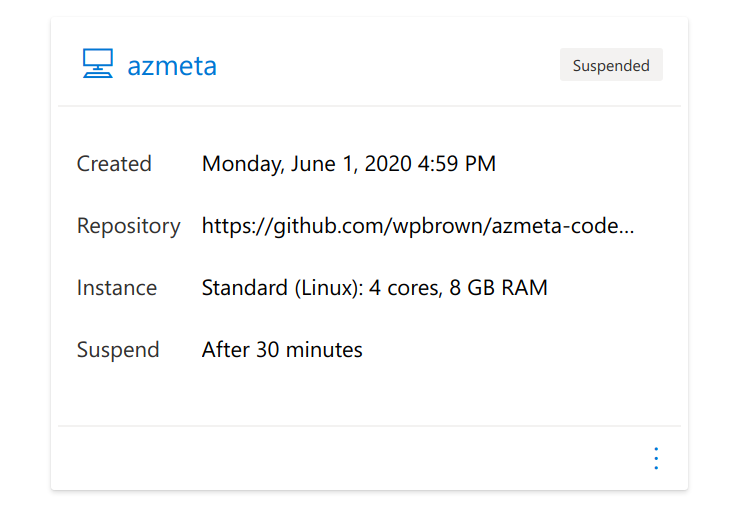The image size is (730, 521).
Task: Click the Instance field label
Action: (117, 288)
